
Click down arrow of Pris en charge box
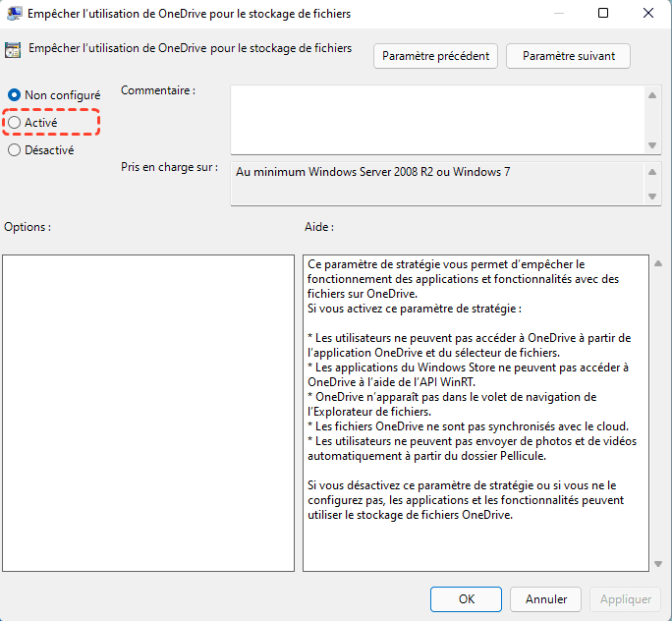pos(652,197)
